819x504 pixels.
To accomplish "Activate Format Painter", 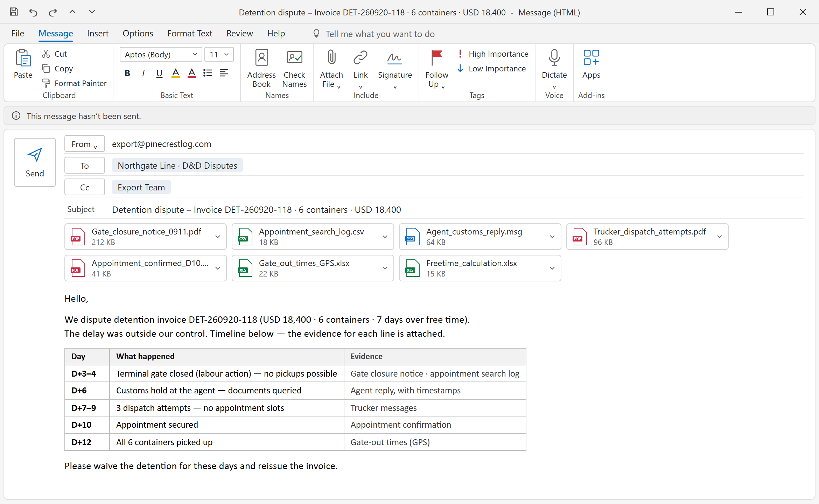I will click(x=74, y=83).
